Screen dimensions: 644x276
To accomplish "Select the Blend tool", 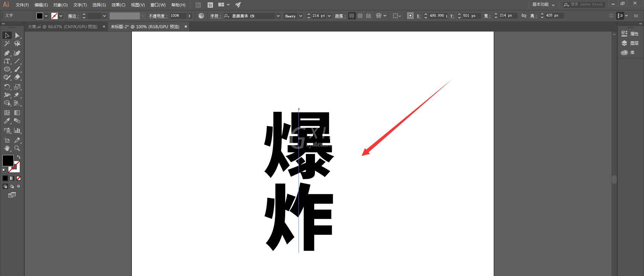I will pos(17,121).
